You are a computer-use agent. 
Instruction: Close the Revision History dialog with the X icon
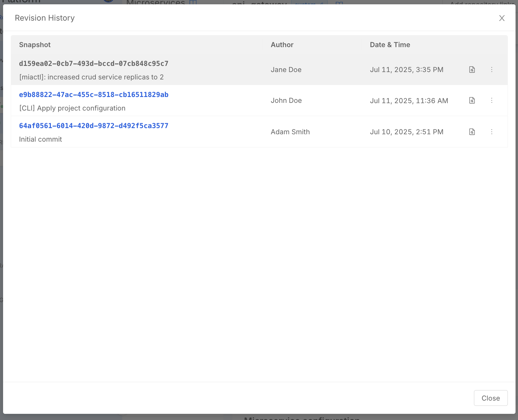coord(502,18)
